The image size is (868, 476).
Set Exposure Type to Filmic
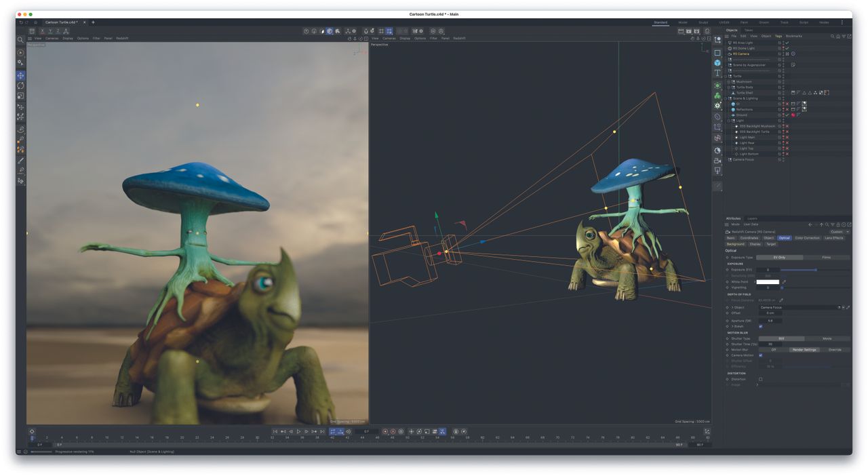coord(827,258)
